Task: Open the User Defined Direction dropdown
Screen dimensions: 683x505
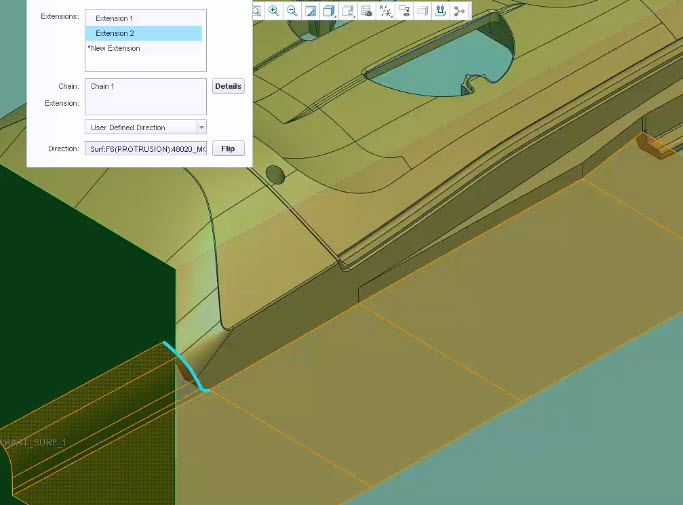Action: (146, 127)
